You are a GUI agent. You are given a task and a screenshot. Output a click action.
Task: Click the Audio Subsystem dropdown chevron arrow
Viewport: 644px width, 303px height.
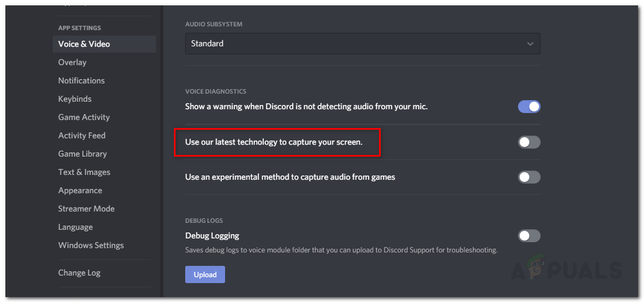(x=530, y=44)
